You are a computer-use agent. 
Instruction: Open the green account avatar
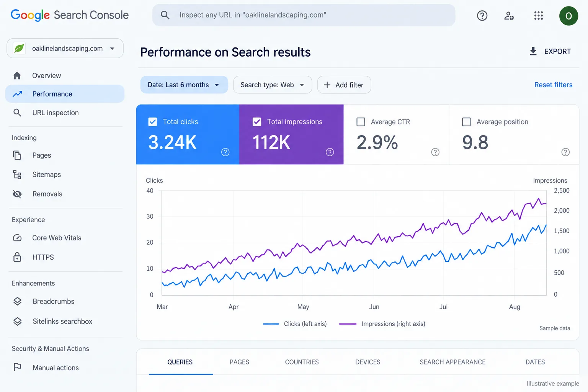tap(568, 16)
